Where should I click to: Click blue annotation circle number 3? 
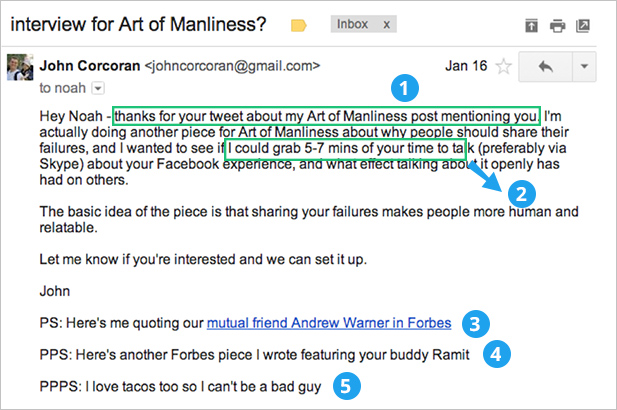478,323
